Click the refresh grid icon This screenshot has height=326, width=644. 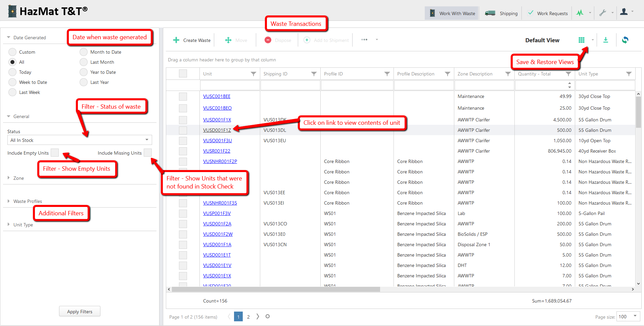pos(625,40)
